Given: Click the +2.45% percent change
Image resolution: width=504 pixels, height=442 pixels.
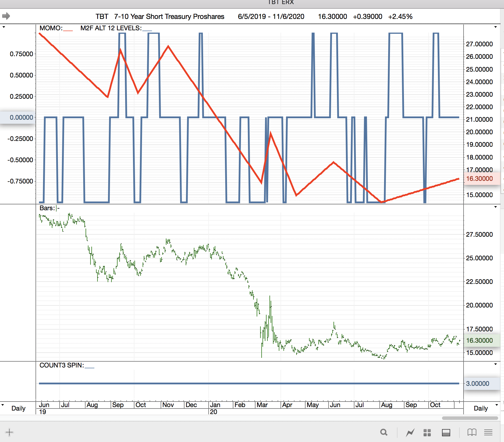Looking at the screenshot, I should point(400,17).
